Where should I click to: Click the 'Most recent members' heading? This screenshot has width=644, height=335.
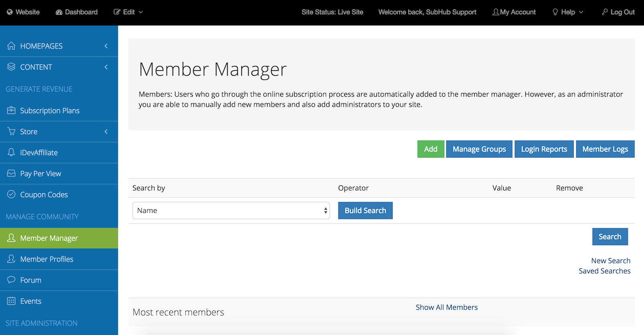[x=178, y=312]
